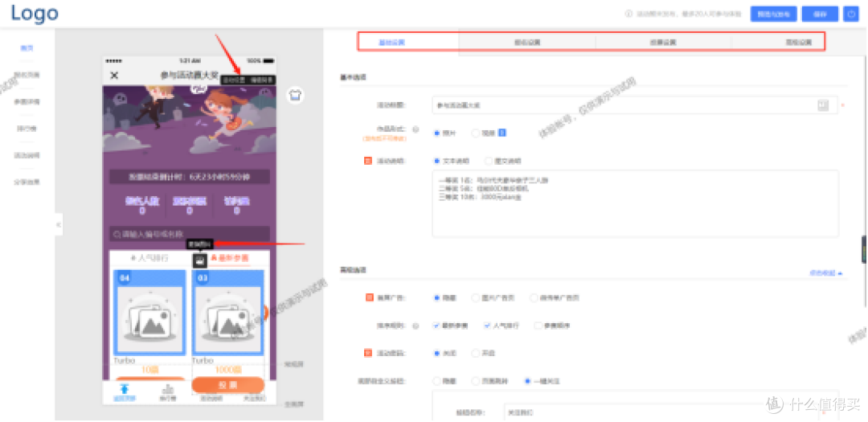Click the activity description text area
The height and width of the screenshot is (422, 868).
[635, 204]
